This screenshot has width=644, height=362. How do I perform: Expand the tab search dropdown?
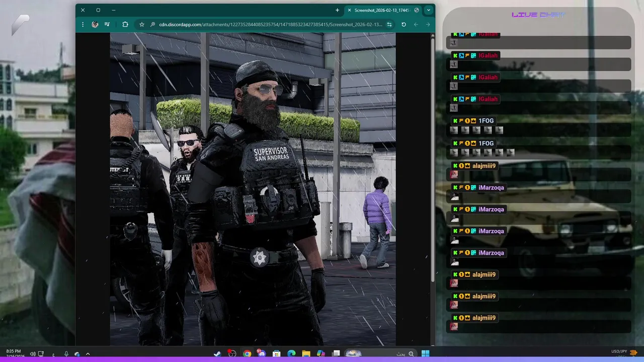tap(429, 10)
